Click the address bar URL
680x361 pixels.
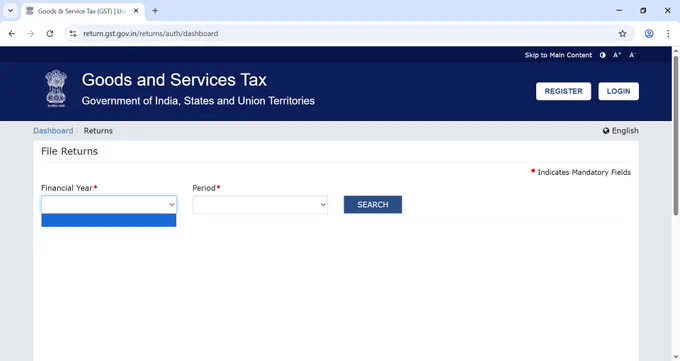point(150,33)
